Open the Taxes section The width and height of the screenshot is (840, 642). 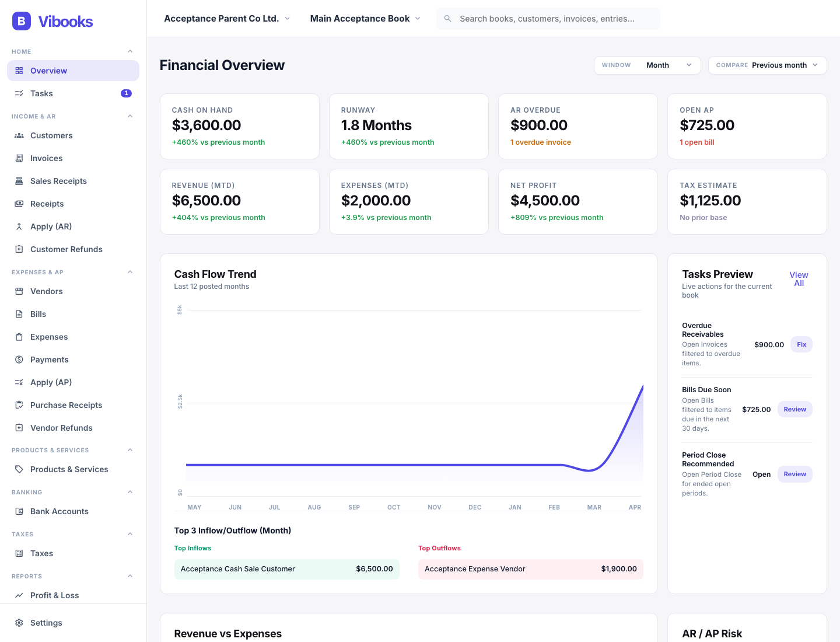(40, 553)
